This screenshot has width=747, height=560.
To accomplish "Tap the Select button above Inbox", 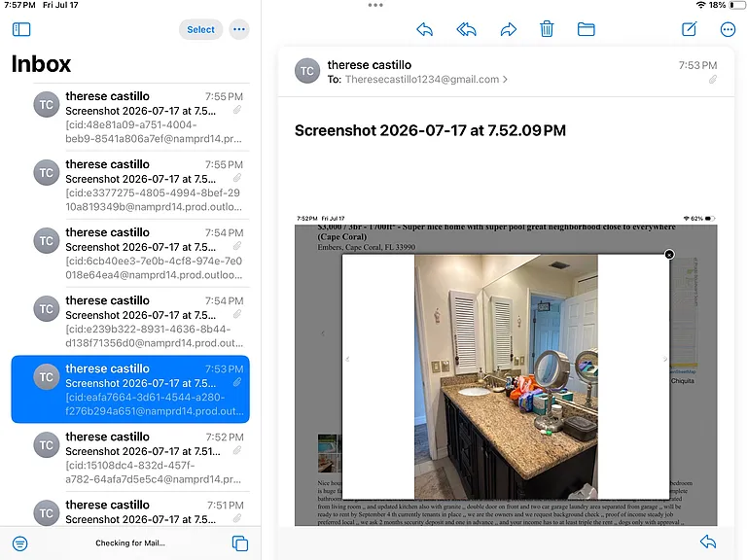I will tap(200, 29).
